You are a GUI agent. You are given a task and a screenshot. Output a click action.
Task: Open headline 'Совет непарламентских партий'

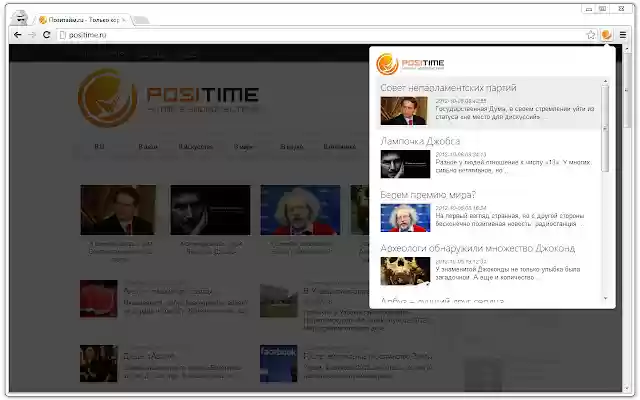coord(448,88)
